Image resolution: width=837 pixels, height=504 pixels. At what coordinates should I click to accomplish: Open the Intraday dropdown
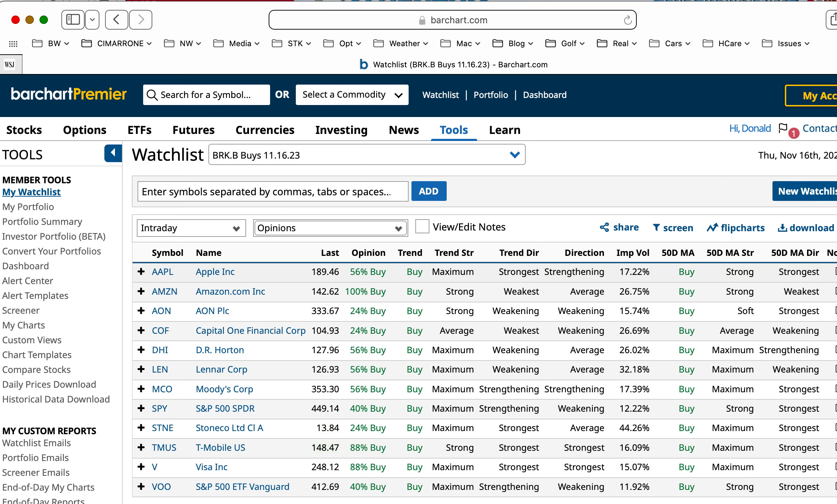pyautogui.click(x=191, y=228)
